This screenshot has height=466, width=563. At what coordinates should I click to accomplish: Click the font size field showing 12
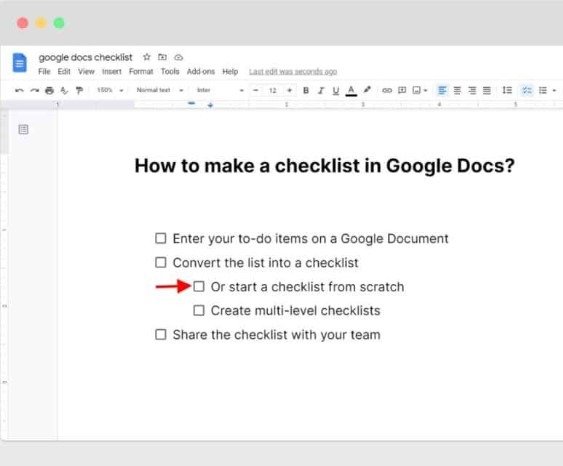273,90
